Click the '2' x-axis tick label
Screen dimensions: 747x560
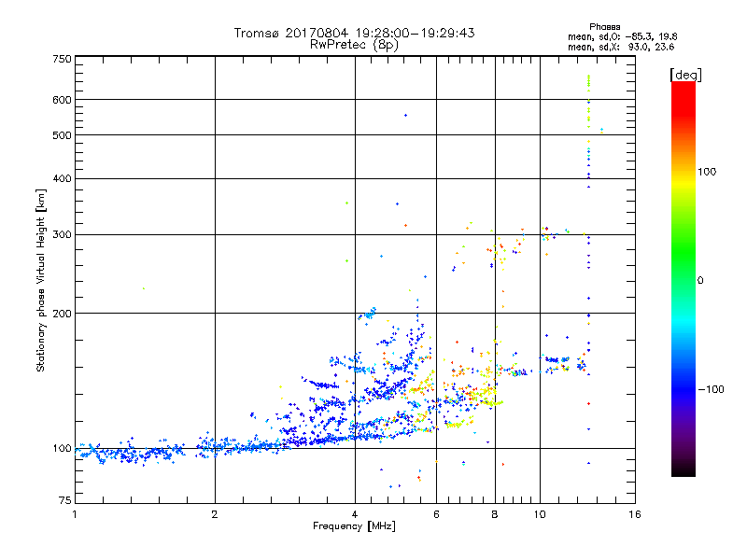[215, 514]
